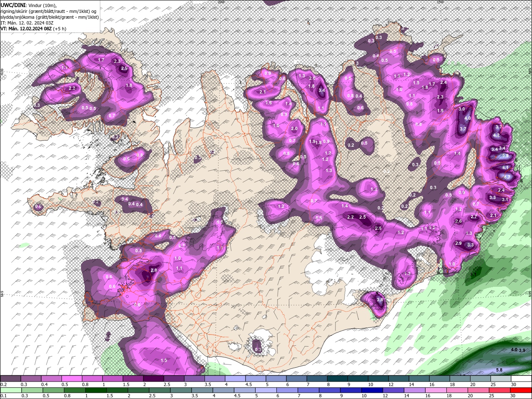Click the light pink 16 swatch in lower legend row
The width and height of the screenshot is (532, 399).
[x=436, y=390]
